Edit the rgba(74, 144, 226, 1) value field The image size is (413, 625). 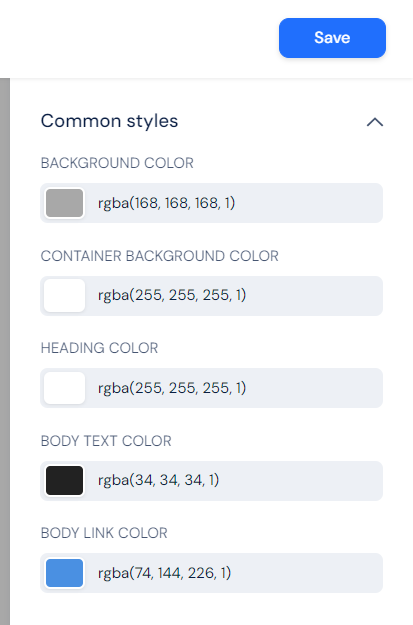click(x=235, y=573)
